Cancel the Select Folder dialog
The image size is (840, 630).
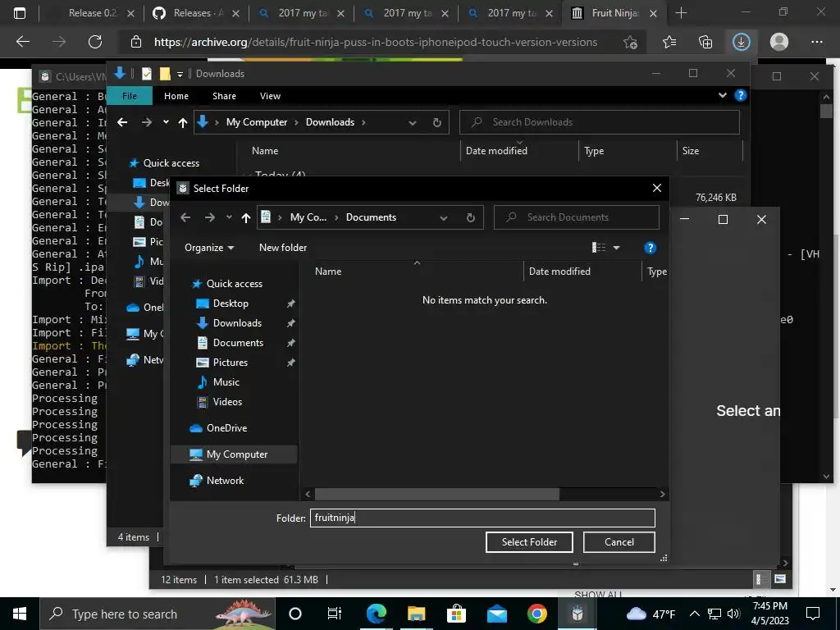[619, 541]
